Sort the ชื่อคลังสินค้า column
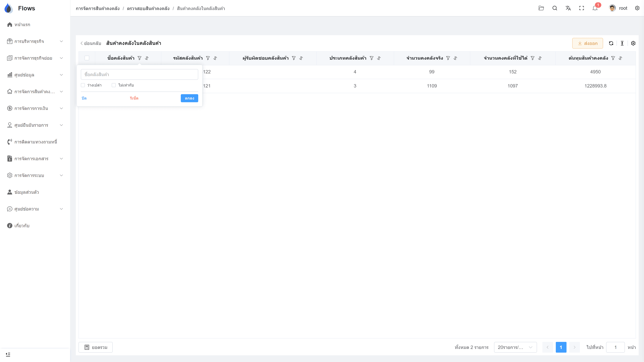Screen dimensions: 644x362 147,58
